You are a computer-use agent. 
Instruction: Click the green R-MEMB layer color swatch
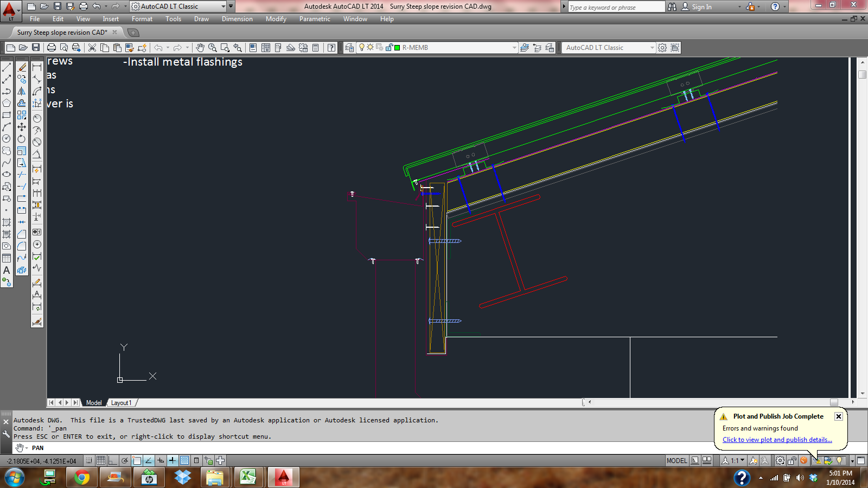click(397, 48)
